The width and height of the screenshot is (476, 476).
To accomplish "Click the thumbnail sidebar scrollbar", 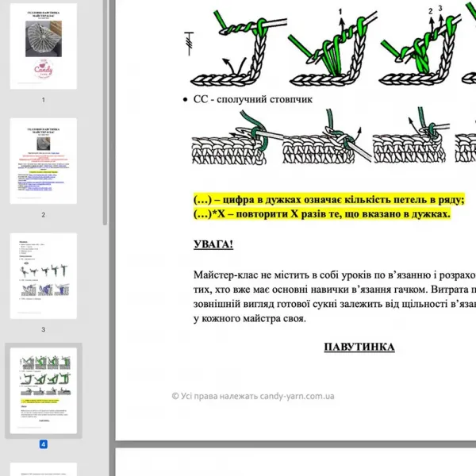I will [105, 113].
